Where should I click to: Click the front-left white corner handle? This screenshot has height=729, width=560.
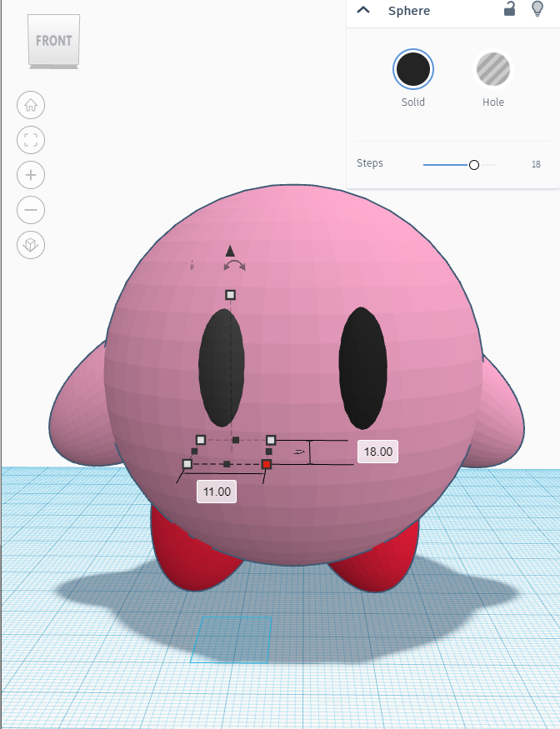pyautogui.click(x=187, y=464)
